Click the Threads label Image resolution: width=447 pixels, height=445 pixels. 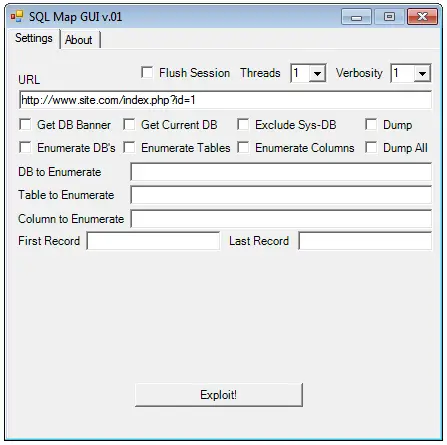click(x=260, y=73)
